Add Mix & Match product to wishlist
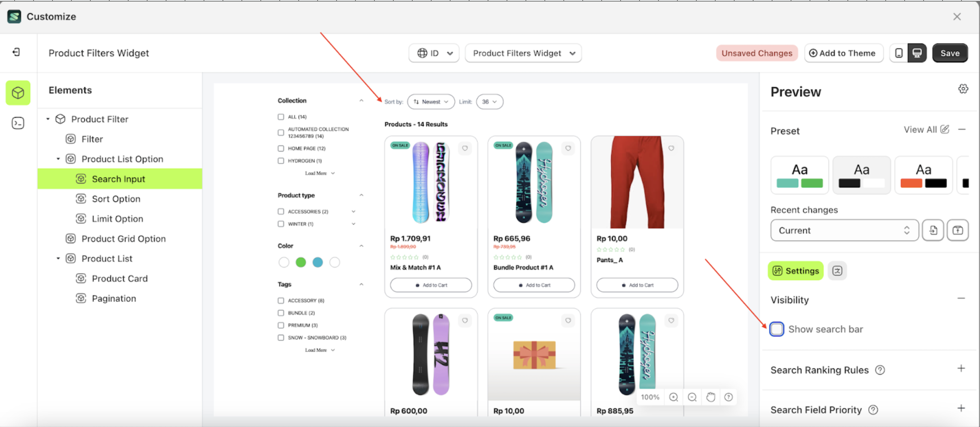Viewport: 980px width, 427px height. coord(465,148)
